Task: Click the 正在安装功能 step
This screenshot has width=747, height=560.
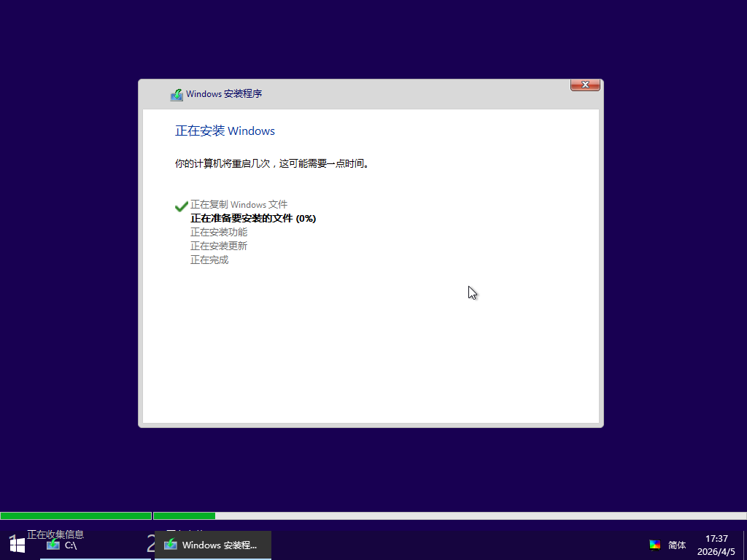Action: (219, 232)
